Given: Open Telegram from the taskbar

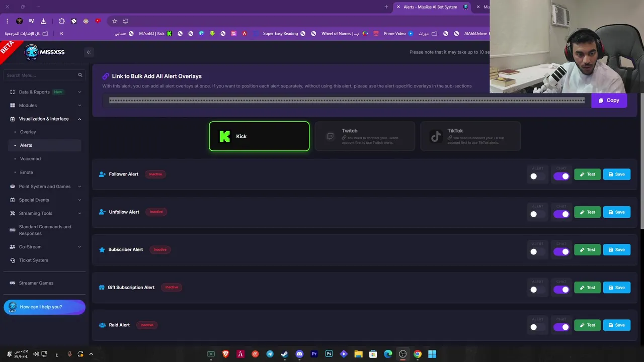Looking at the screenshot, I should tap(270, 354).
